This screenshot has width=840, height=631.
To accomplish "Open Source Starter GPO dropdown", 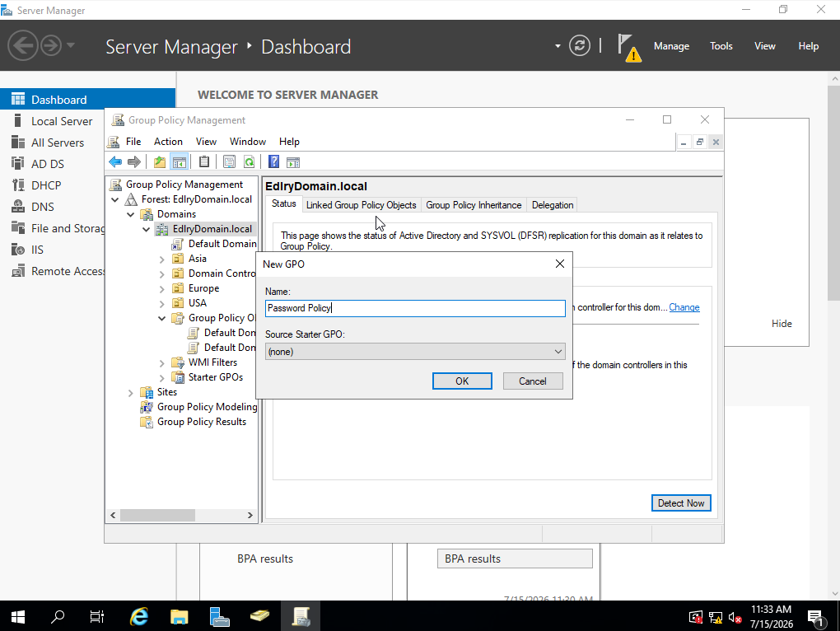I will pos(415,352).
